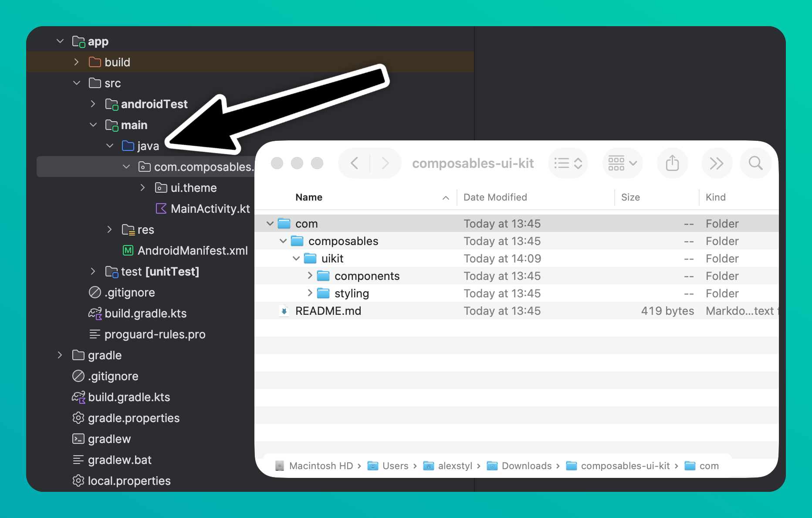The height and width of the screenshot is (518, 812).
Task: Click the Share icon in Finder toolbar
Action: click(x=672, y=164)
